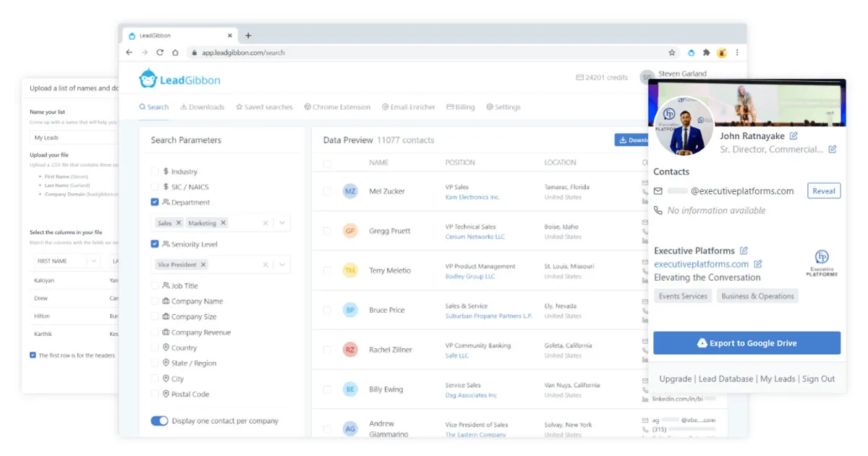This screenshot has height=456, width=868.
Task: Check the Company Name filter checkbox
Action: click(155, 301)
